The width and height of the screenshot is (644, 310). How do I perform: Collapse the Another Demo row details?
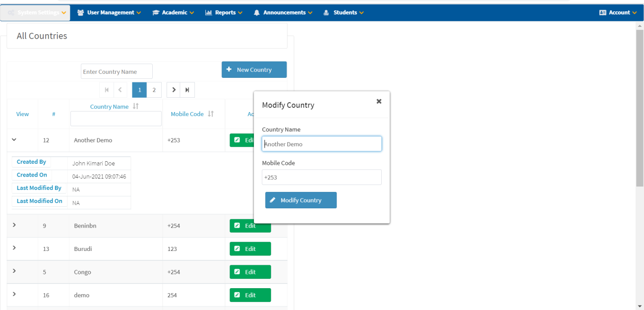[x=14, y=140]
